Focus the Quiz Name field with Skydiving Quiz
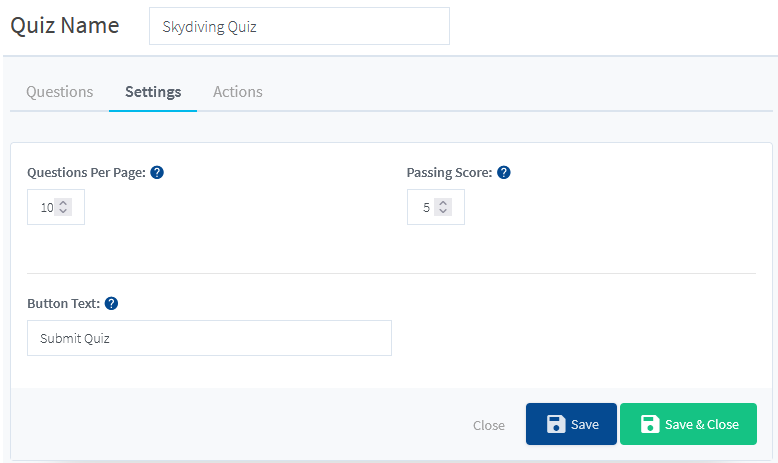Screen dimensions: 778x463 click(299, 26)
